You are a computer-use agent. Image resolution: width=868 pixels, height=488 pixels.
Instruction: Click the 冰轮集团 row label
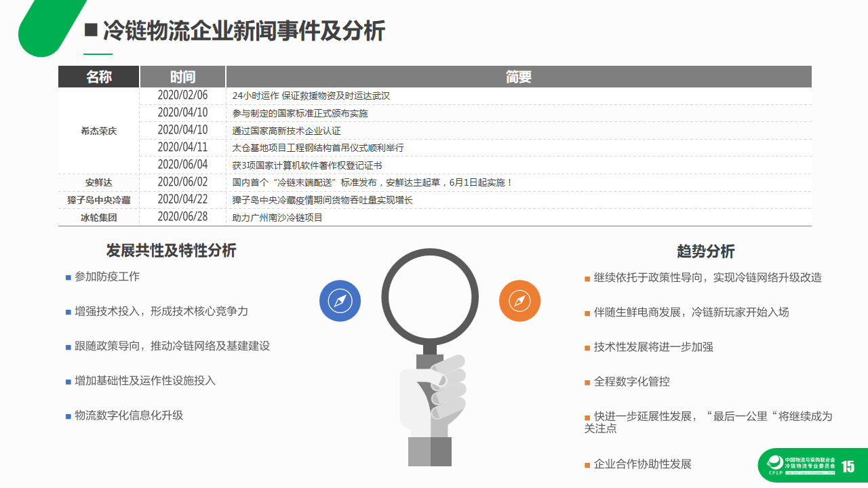pyautogui.click(x=99, y=218)
